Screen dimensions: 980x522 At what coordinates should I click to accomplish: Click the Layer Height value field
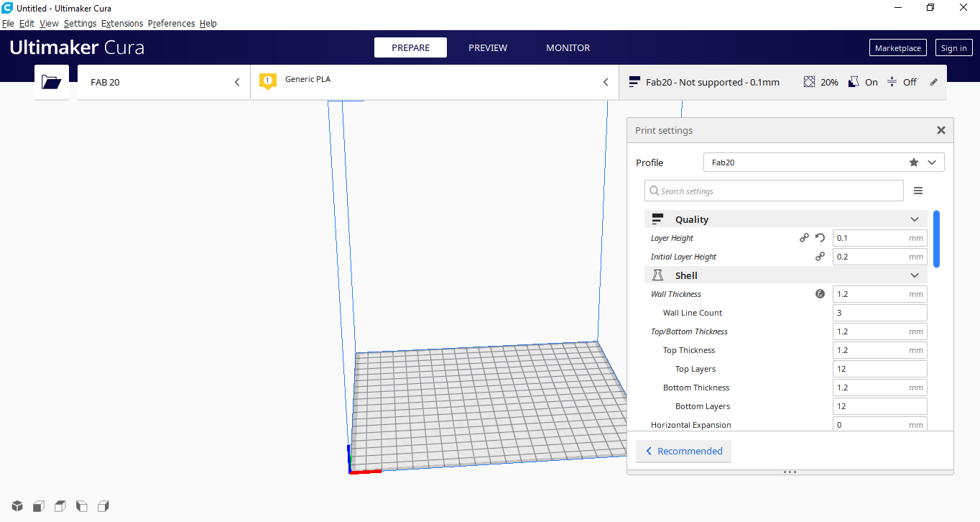tap(880, 238)
